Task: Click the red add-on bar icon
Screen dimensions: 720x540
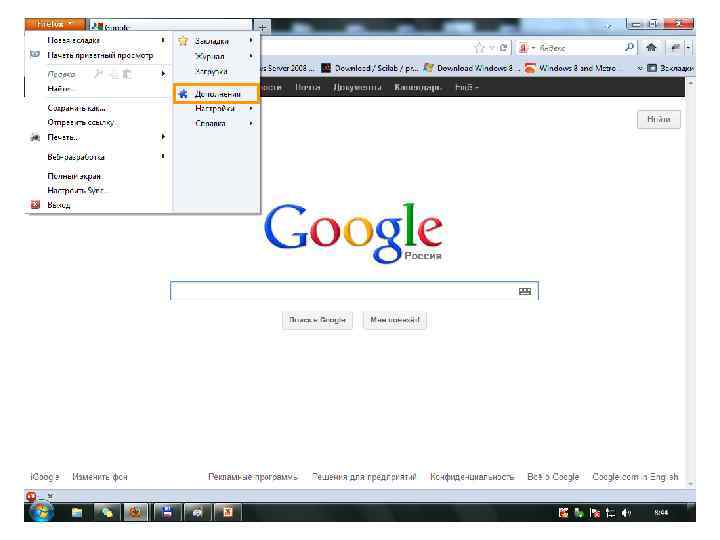Action: pos(31,496)
